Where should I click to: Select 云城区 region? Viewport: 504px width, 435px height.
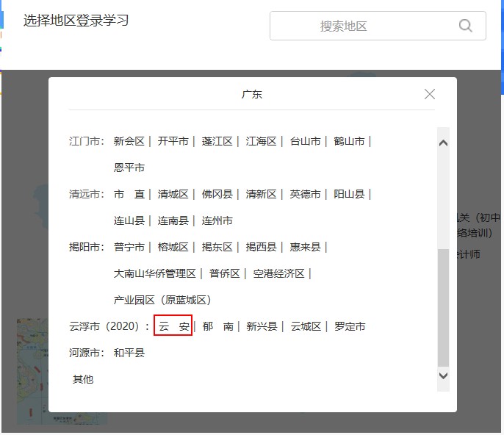(306, 326)
